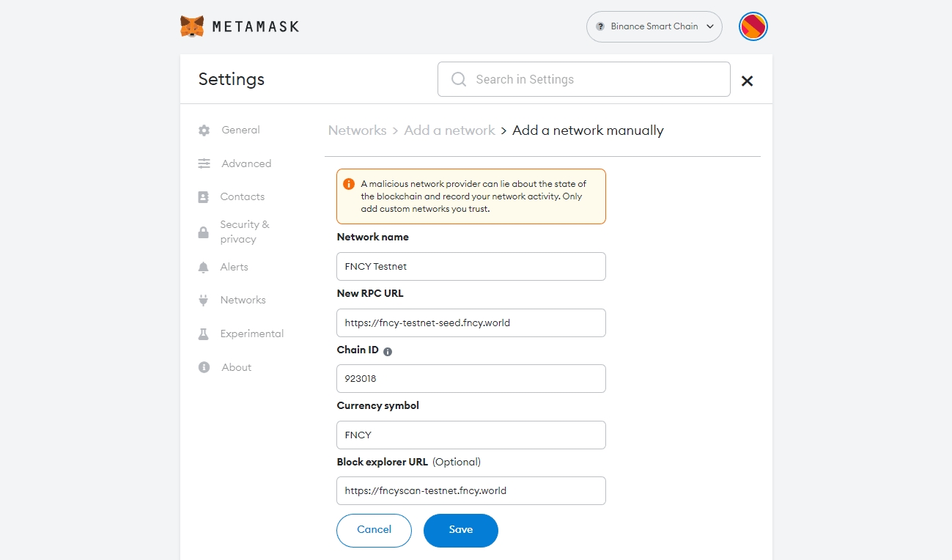Click the Alerts bell icon

204,268
